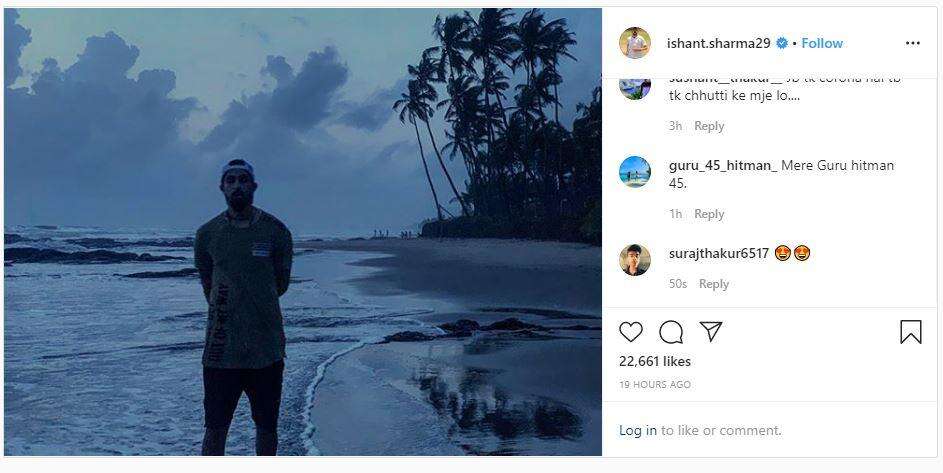The height and width of the screenshot is (473, 943).
Task: Open the three-dot more options menu
Action: [x=912, y=43]
